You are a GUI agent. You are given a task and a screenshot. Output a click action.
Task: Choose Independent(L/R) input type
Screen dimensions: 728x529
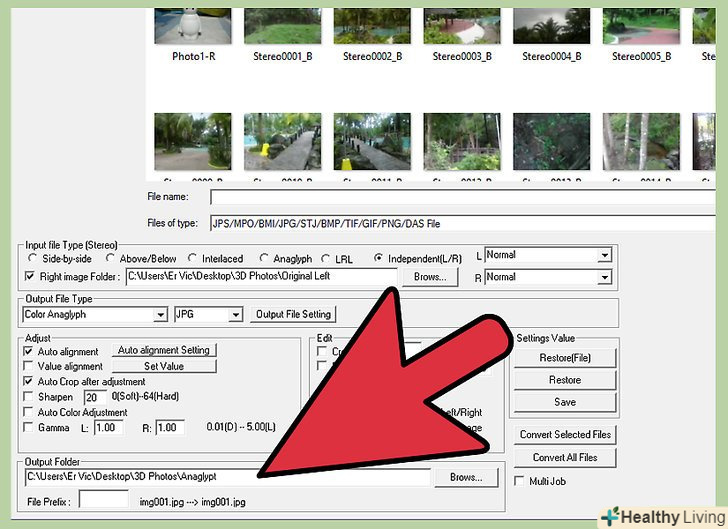pyautogui.click(x=378, y=258)
